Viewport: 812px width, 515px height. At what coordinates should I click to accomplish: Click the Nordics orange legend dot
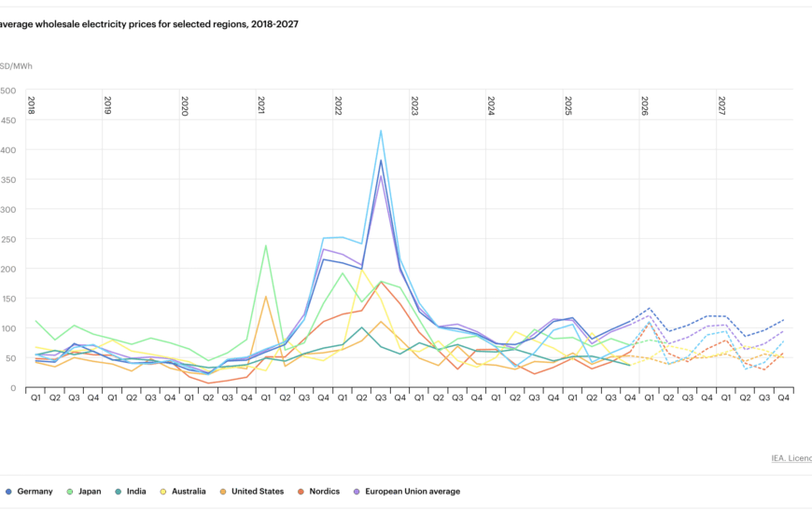click(x=301, y=492)
